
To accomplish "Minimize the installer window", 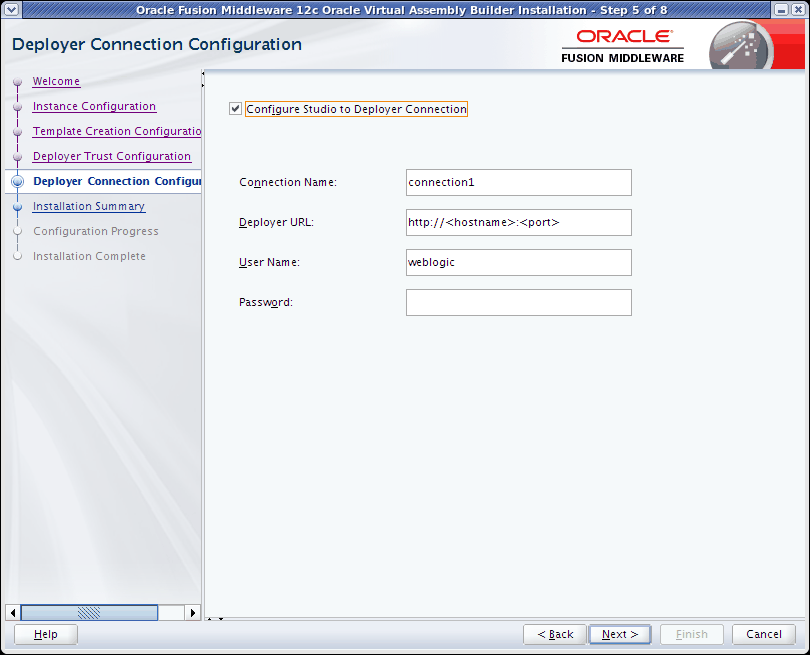I will point(781,9).
